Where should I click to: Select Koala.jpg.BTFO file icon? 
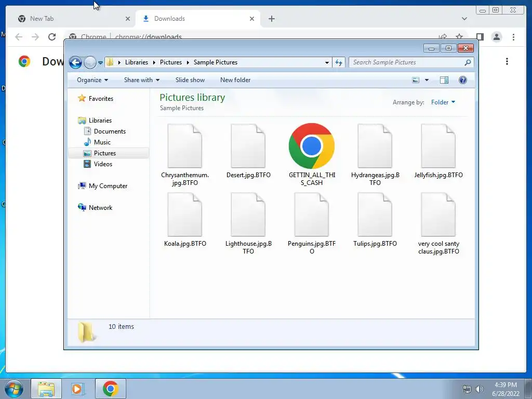pos(185,215)
